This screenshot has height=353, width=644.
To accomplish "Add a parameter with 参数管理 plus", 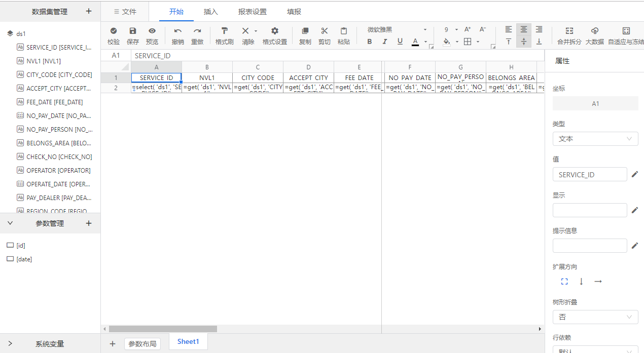I will pos(89,223).
